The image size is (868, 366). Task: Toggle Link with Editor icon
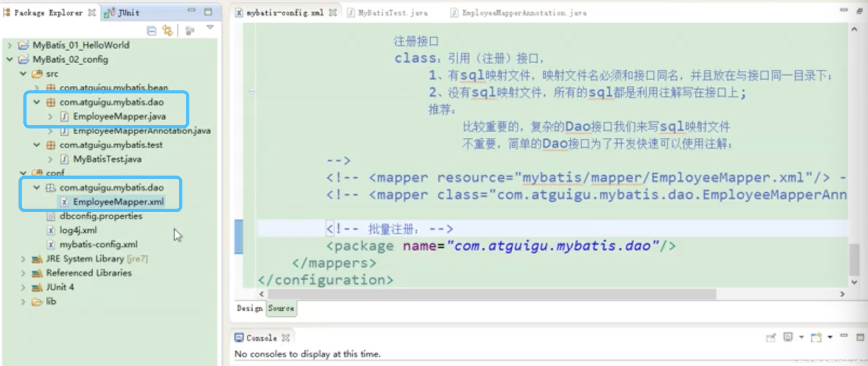click(x=167, y=31)
